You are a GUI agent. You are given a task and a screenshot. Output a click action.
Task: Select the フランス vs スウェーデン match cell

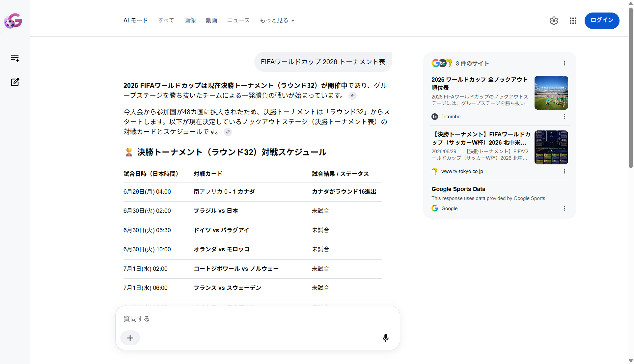(x=228, y=288)
